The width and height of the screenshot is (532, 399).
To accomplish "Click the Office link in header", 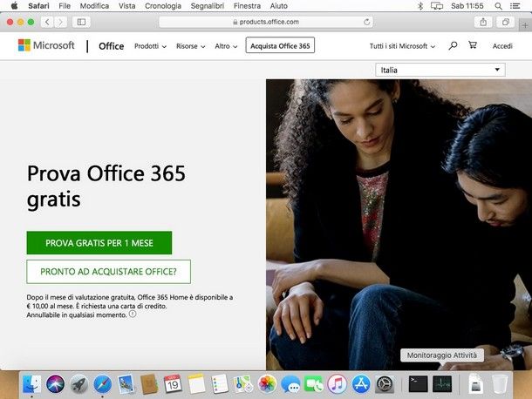I will 112,46.
